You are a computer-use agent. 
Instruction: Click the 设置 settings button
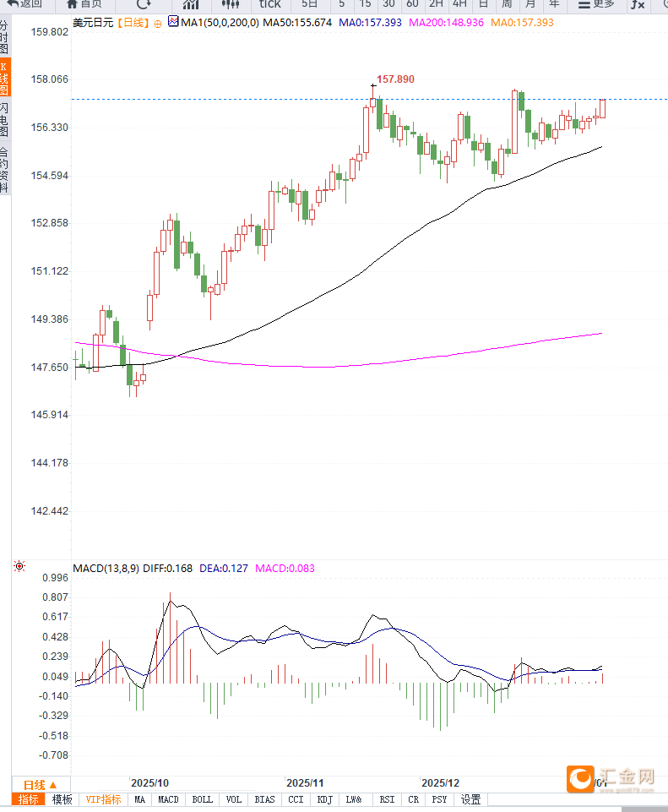[470, 799]
